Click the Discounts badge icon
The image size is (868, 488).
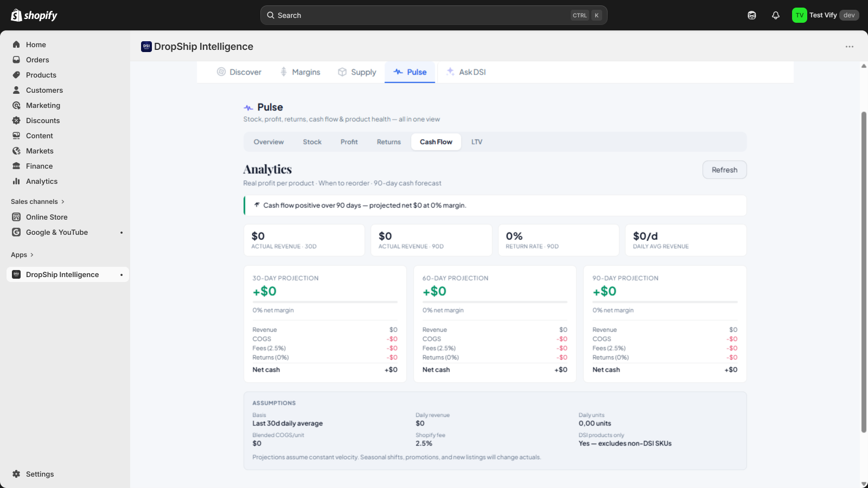coord(16,120)
